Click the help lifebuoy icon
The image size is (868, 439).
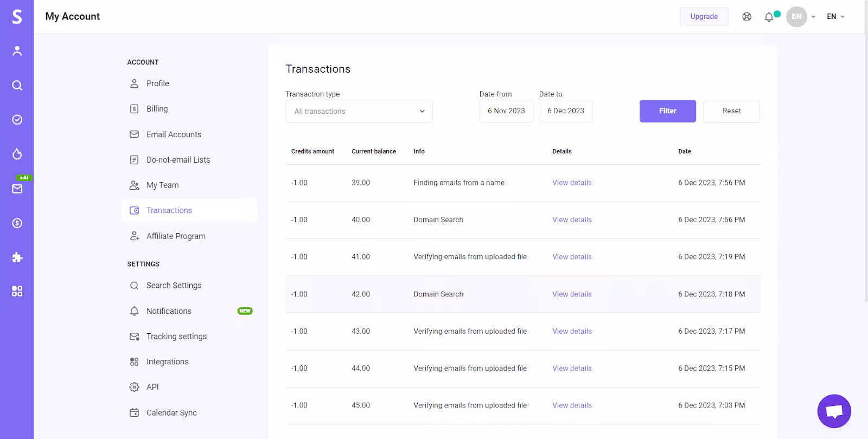click(x=747, y=17)
